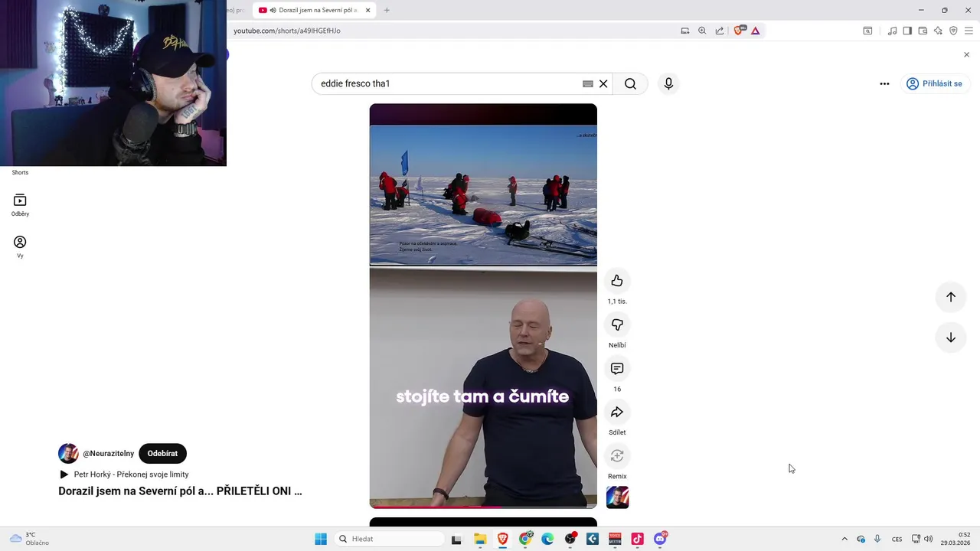
Task: Open the zoom magnifier icon in address bar
Action: pyautogui.click(x=702, y=31)
